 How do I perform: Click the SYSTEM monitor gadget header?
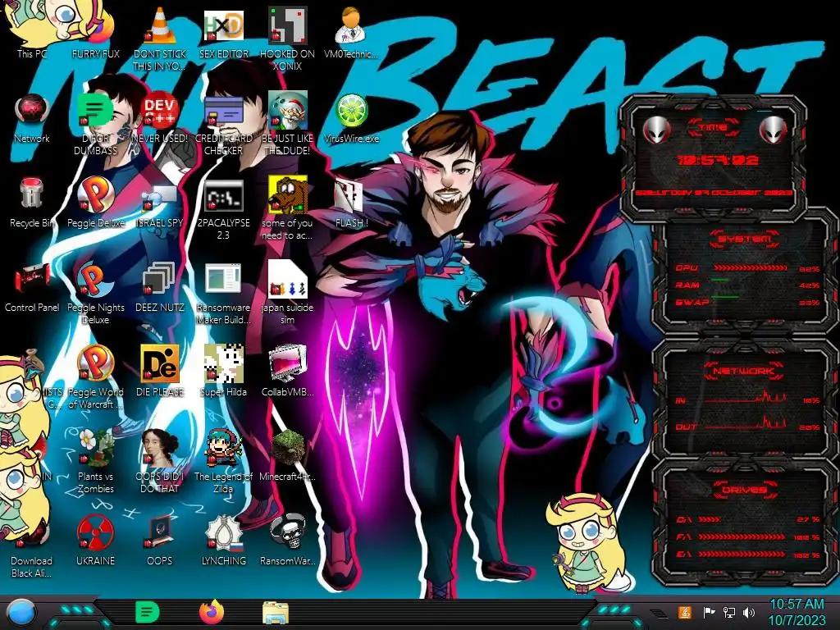[743, 239]
